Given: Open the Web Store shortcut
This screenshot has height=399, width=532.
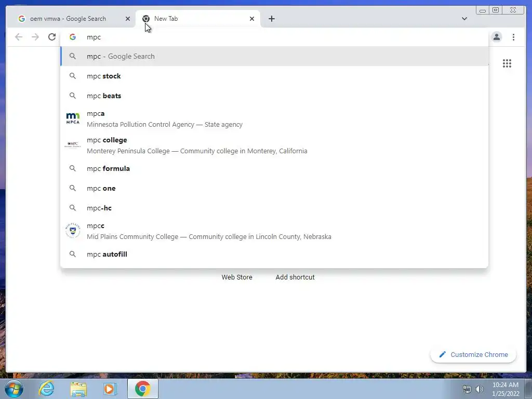Looking at the screenshot, I should (237, 277).
